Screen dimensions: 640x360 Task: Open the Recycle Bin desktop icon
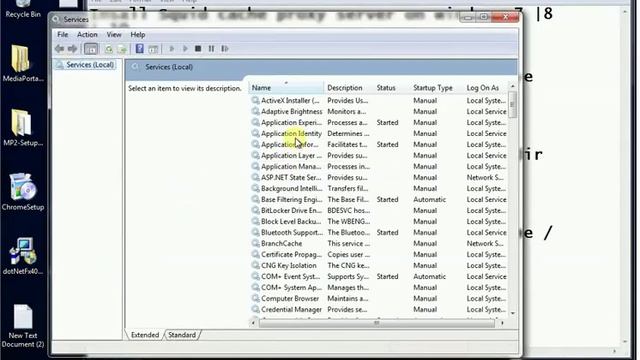tap(23, 9)
